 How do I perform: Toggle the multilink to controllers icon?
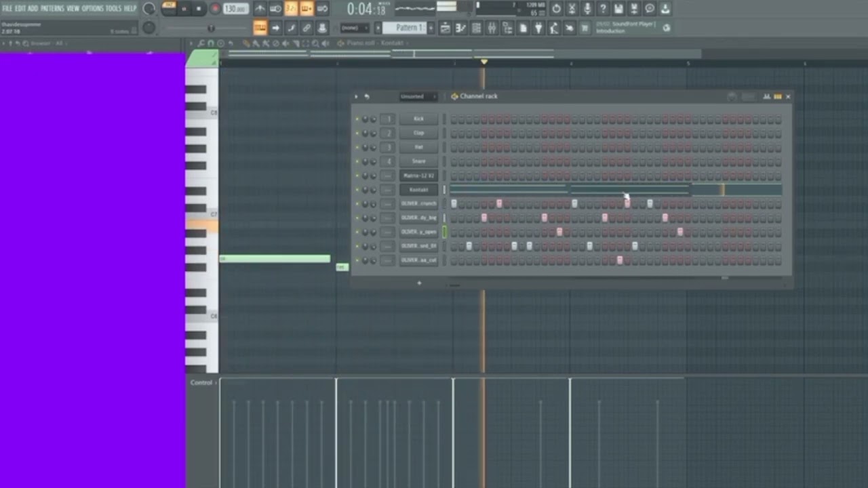[307, 28]
